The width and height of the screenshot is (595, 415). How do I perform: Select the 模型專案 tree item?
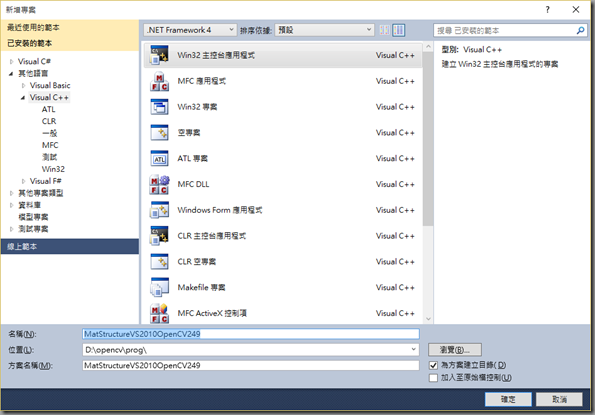33,217
